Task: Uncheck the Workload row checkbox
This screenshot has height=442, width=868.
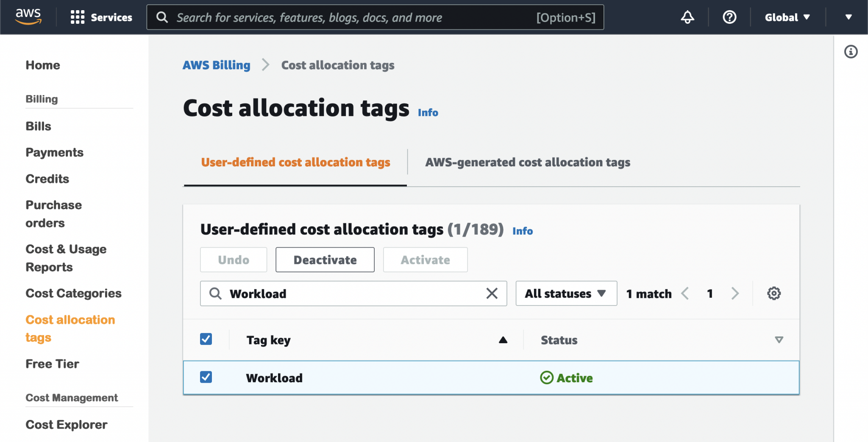Action: point(206,377)
